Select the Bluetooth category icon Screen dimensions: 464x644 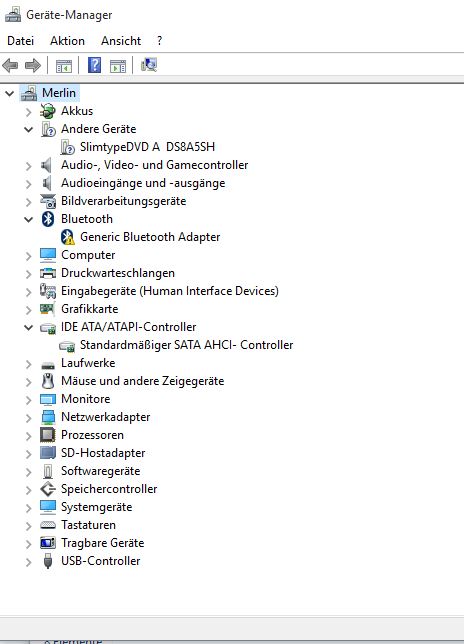point(48,219)
